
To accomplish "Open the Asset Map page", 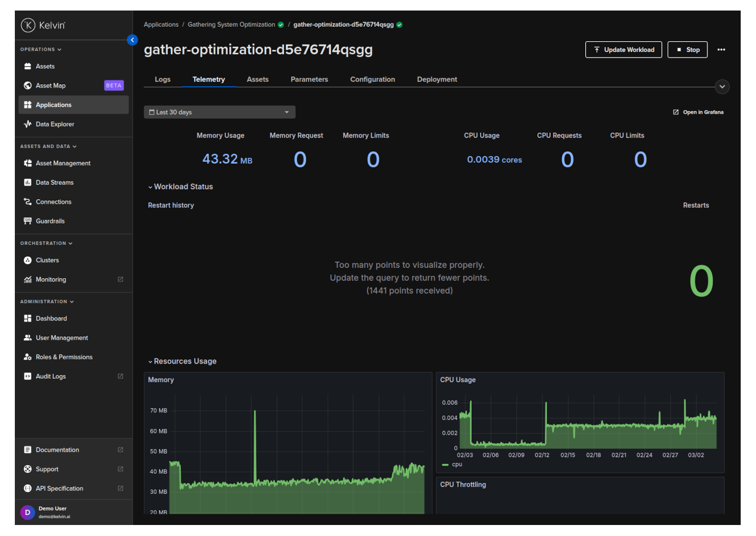I will tap(51, 86).
